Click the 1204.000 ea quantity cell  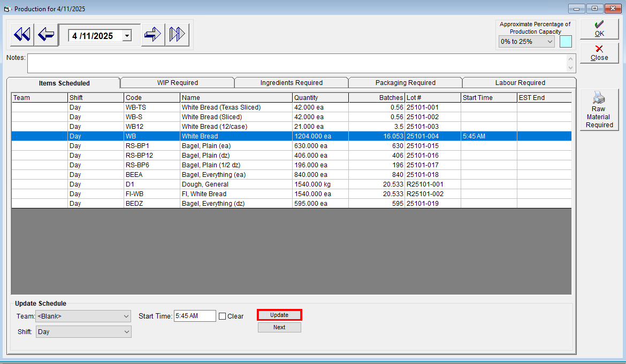click(x=320, y=136)
